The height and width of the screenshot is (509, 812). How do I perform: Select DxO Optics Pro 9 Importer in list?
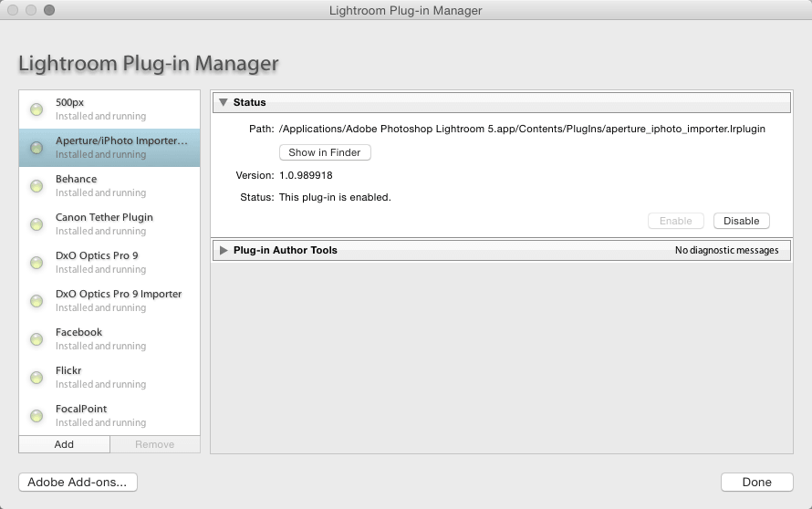pyautogui.click(x=109, y=301)
